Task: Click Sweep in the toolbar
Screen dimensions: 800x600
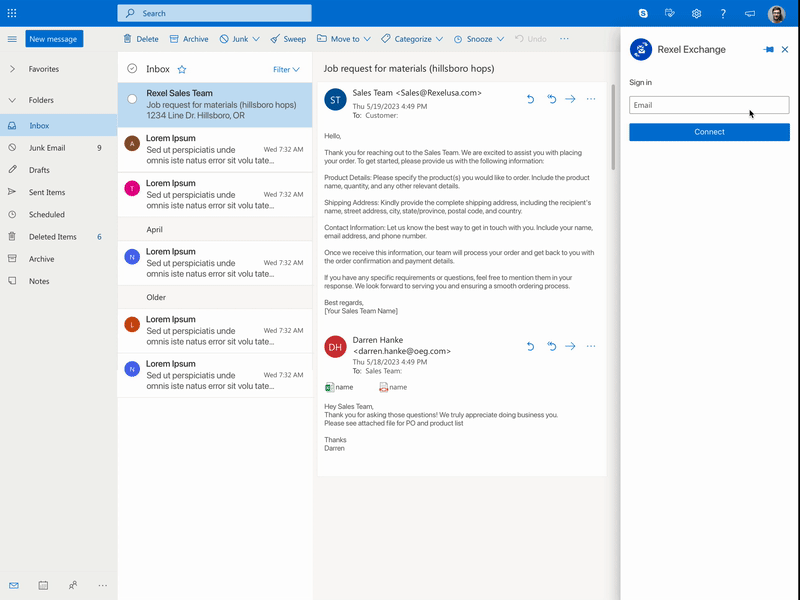Action: click(288, 39)
